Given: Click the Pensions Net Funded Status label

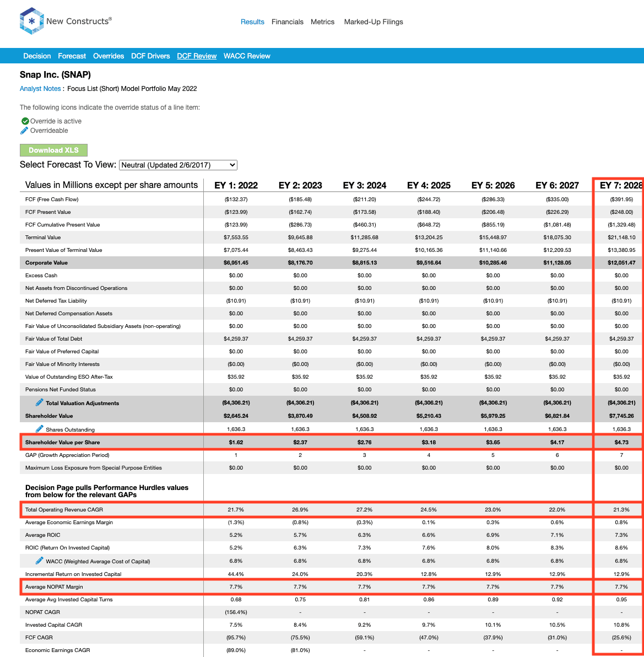Looking at the screenshot, I should 60,389.
